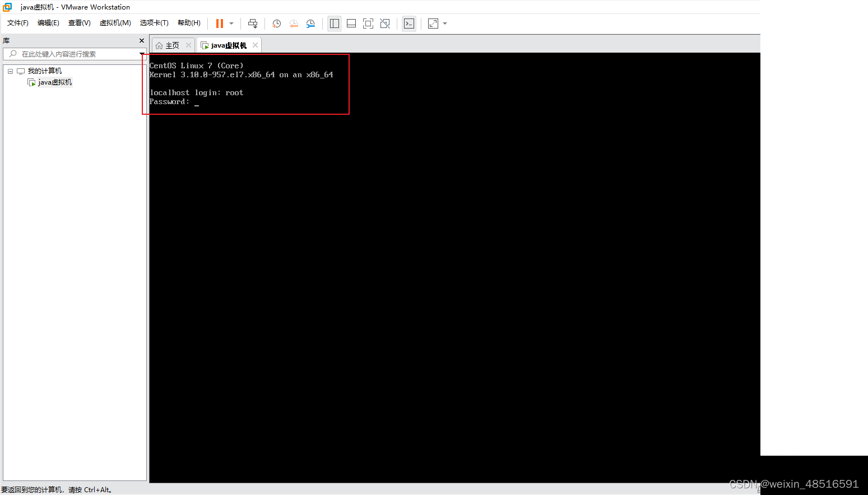
Task: Open the library search filter dropdown arrow
Action: click(x=142, y=54)
